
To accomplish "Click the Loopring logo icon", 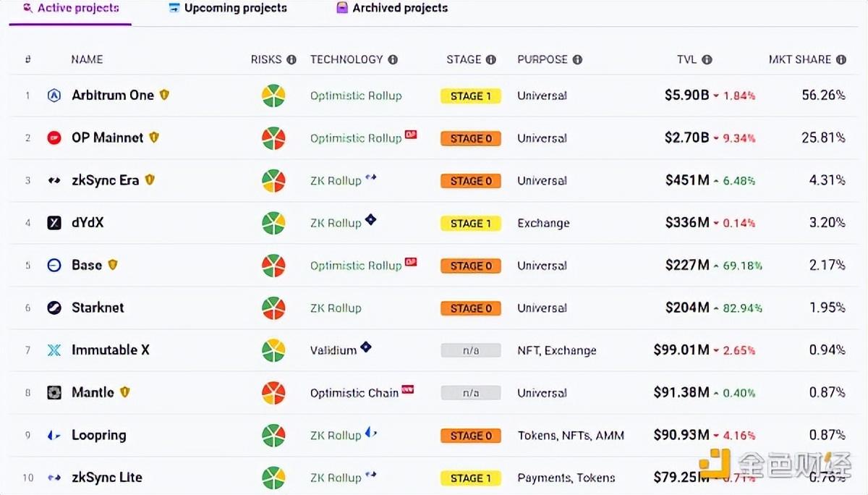I will pyautogui.click(x=54, y=436).
